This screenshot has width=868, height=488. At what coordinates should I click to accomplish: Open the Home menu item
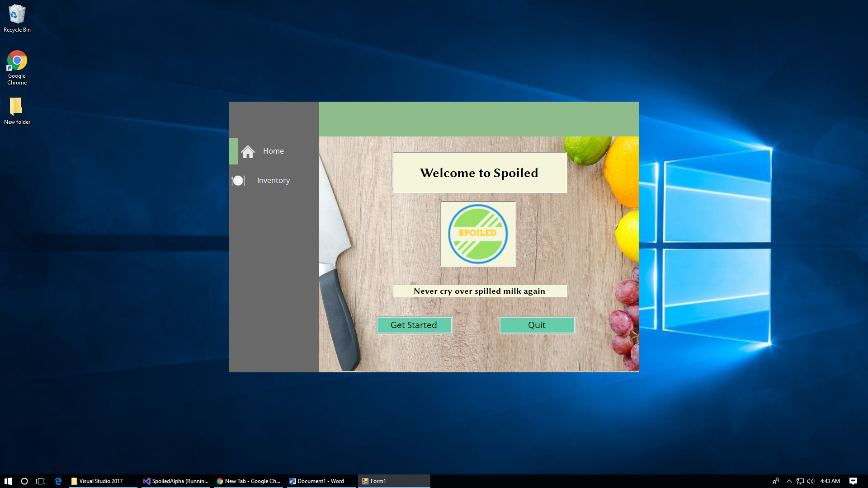coord(273,151)
